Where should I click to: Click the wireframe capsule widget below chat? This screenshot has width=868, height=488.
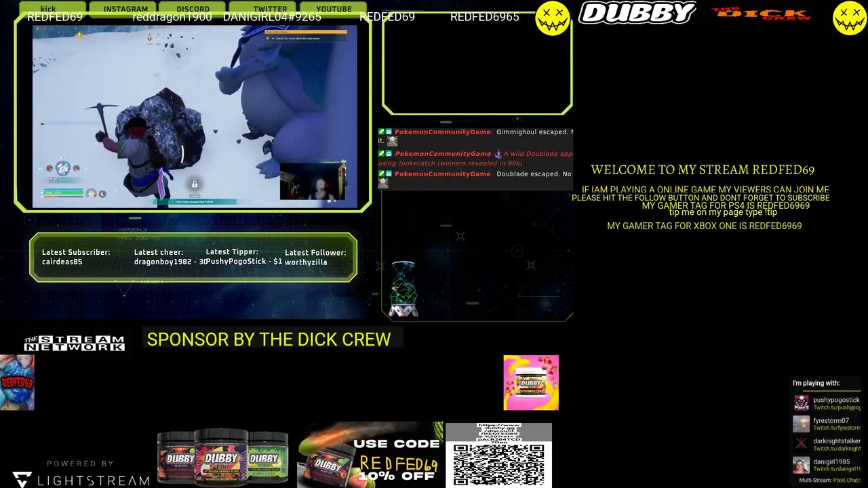403,289
